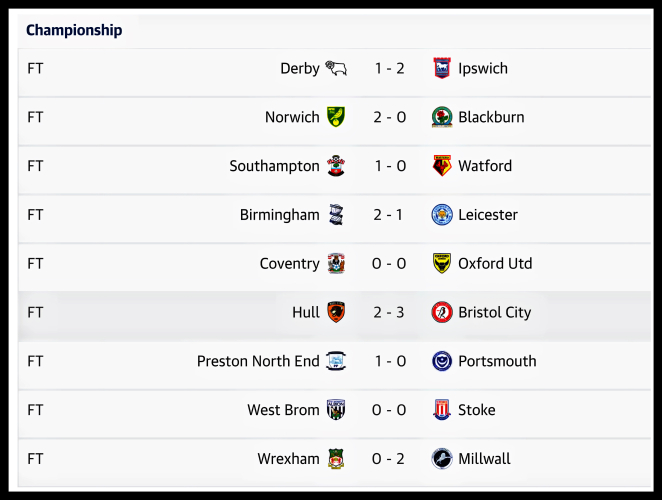Viewport: 662px width, 500px height.
Task: Click the Blackburn Rovers club crest
Action: click(x=441, y=118)
